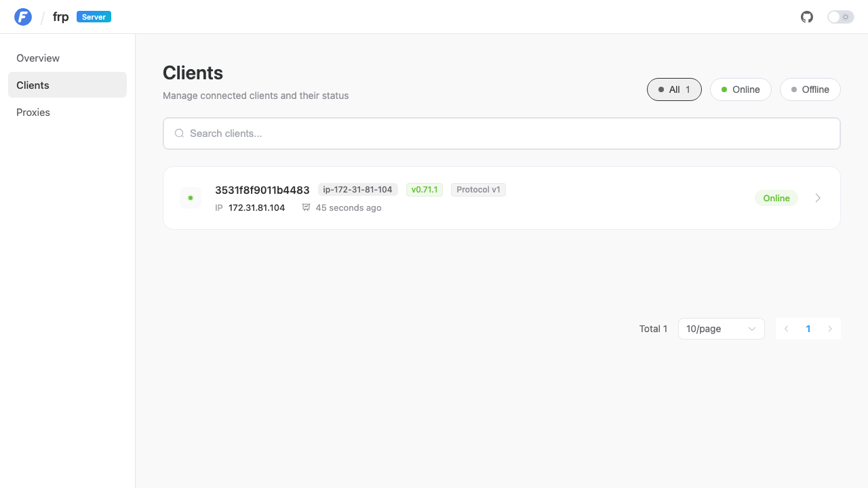Screen dimensions: 868x488
Task: Select page 1 in pagination
Action: (x=808, y=329)
